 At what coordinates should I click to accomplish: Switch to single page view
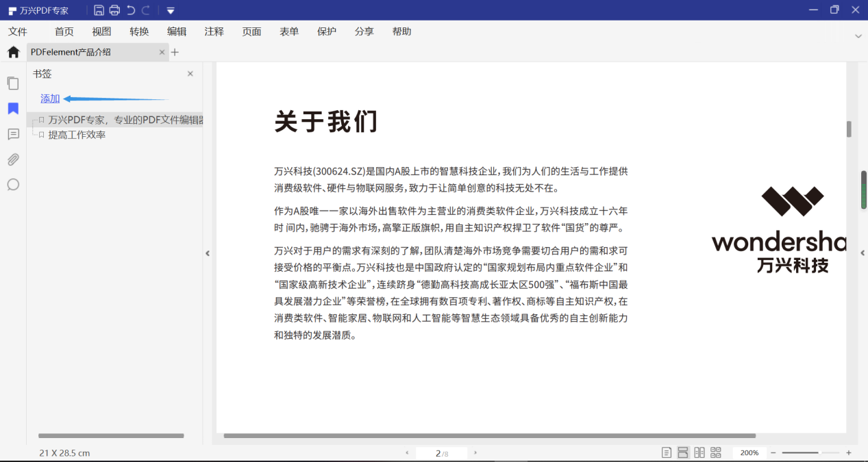667,452
